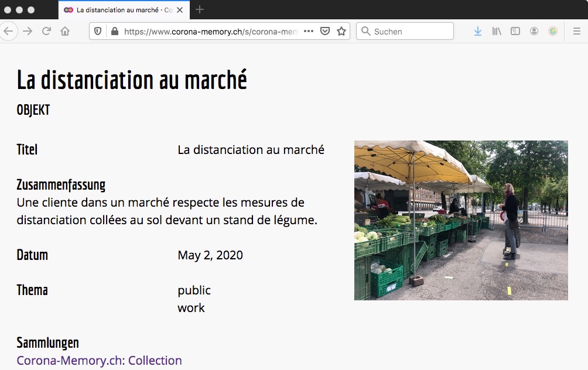This screenshot has width=588, height=370.
Task: Click the browser back arrow button
Action: pos(8,31)
